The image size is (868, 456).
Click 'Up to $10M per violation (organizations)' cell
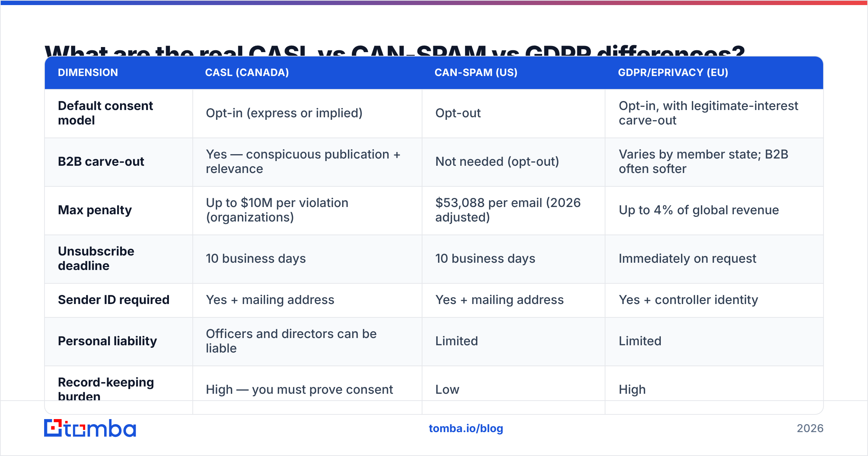277,210
